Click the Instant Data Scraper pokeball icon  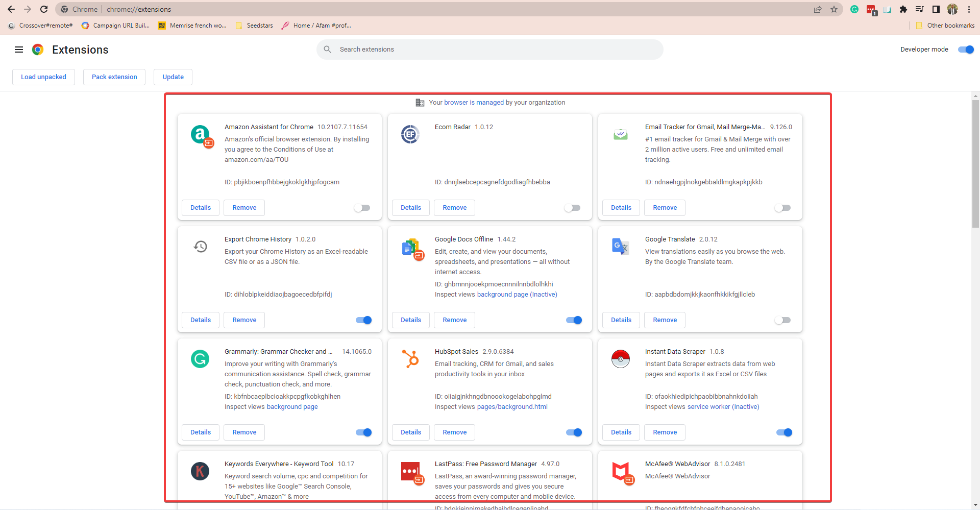(x=621, y=359)
